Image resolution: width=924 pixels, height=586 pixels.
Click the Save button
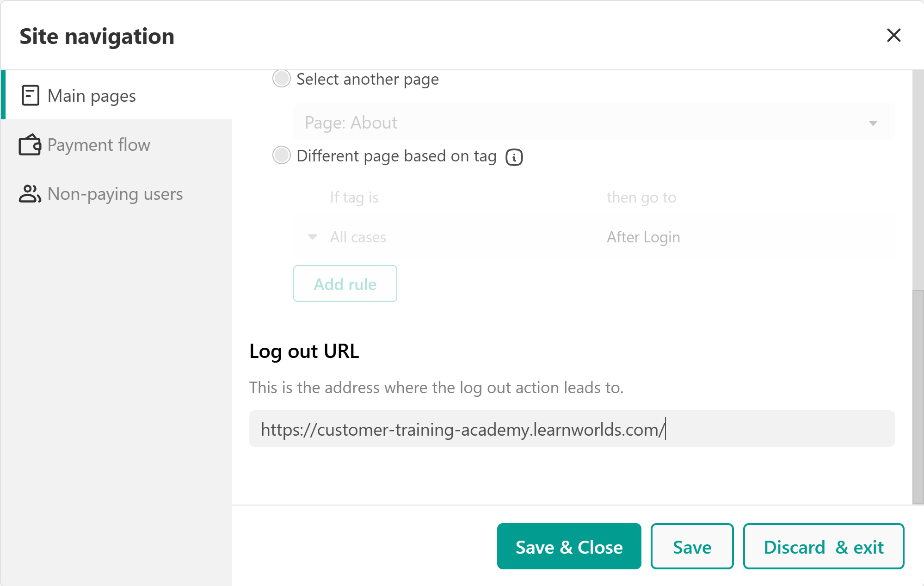click(x=692, y=547)
